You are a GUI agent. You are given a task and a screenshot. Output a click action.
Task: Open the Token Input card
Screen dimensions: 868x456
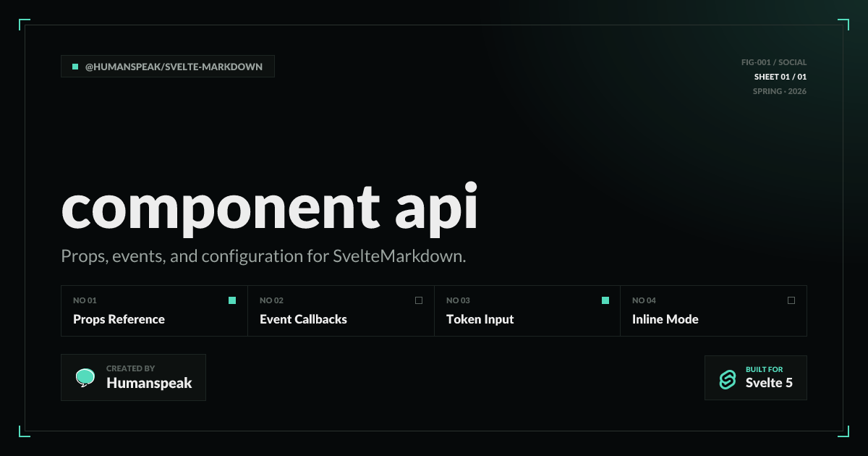pos(527,311)
